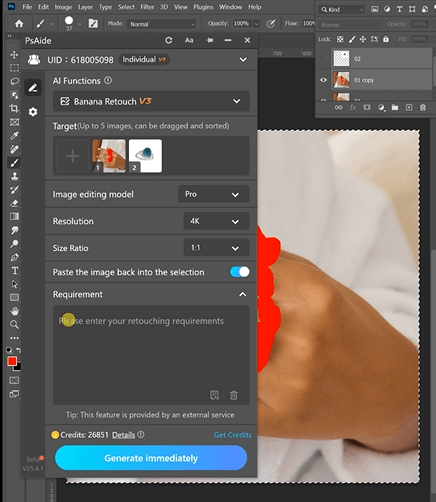
Task: Click the red foreground color swatch
Action: (12, 361)
